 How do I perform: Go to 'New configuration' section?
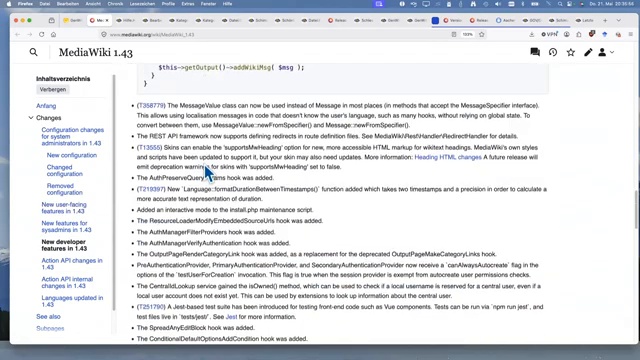coord(72,155)
